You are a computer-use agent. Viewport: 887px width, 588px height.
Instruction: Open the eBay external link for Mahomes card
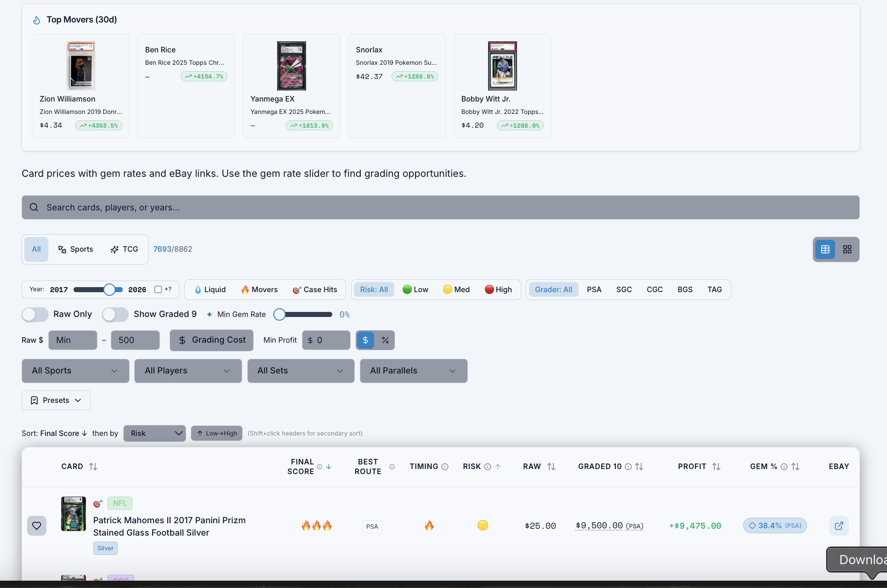pos(839,526)
